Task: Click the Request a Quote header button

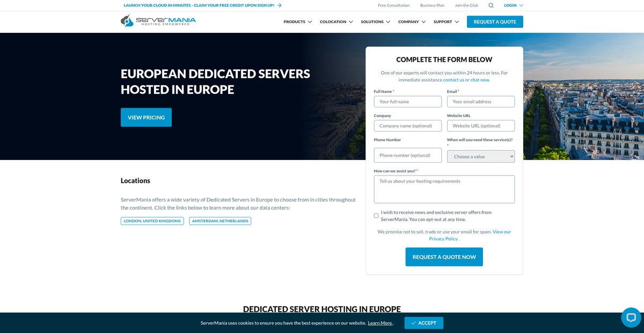Action: (x=495, y=22)
